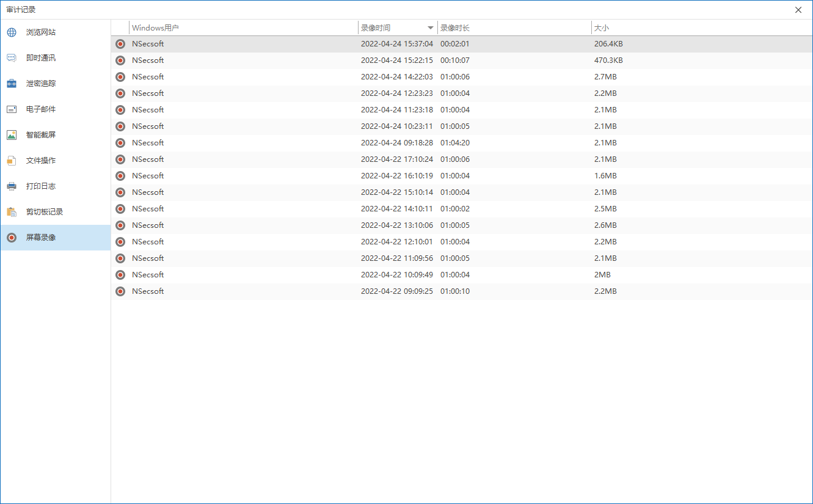Screen dimensions: 813x504
Task: Select the 屏幕录像 section
Action: pyautogui.click(x=56, y=238)
